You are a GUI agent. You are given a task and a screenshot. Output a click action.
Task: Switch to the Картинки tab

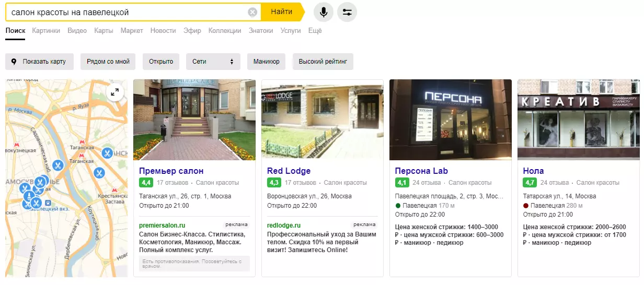pos(46,31)
